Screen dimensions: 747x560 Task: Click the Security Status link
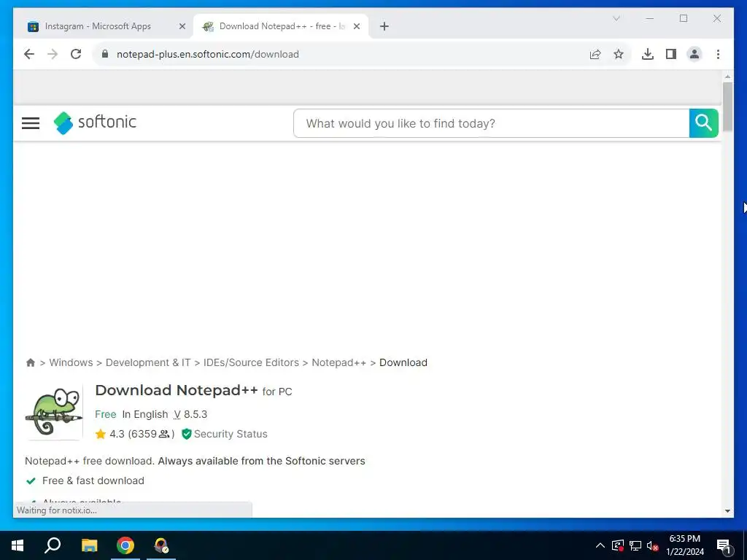231,434
